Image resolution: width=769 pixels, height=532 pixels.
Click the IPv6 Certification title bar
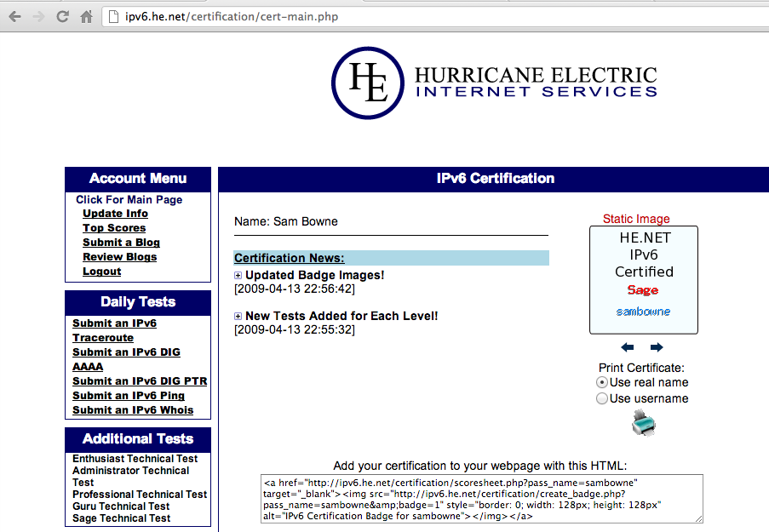pyautogui.click(x=496, y=179)
